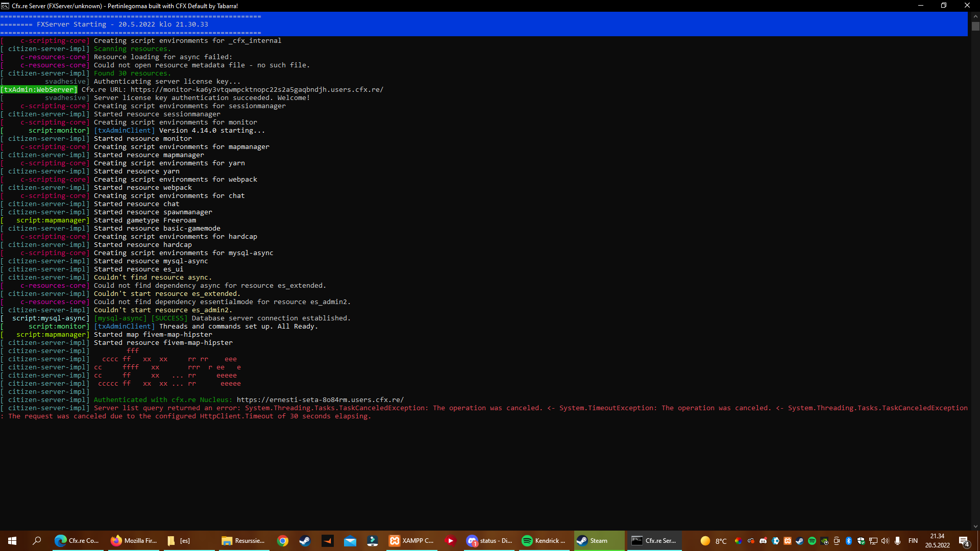Switch to Mozilla Firefox in taskbar
The width and height of the screenshot is (980, 551).
click(x=134, y=541)
